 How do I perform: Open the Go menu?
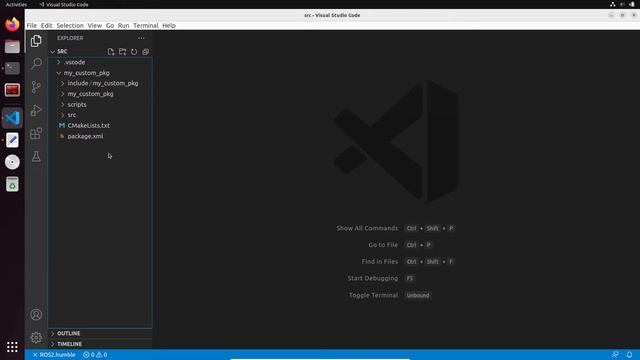[110, 25]
